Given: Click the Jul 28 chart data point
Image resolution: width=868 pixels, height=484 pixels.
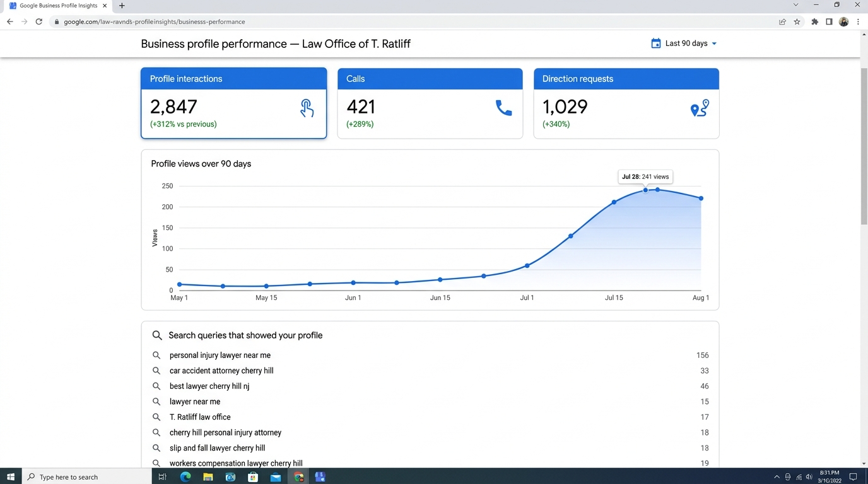Looking at the screenshot, I should coord(645,190).
